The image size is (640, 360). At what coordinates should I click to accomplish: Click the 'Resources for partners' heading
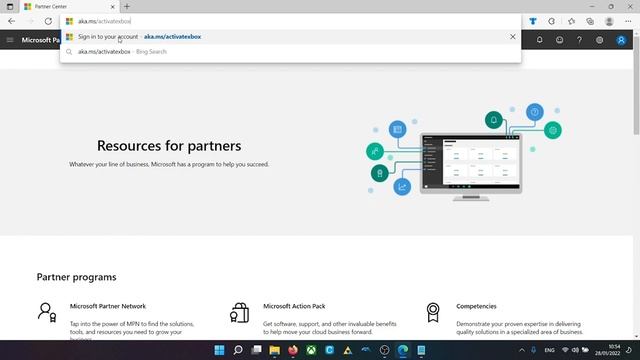pyautogui.click(x=169, y=146)
